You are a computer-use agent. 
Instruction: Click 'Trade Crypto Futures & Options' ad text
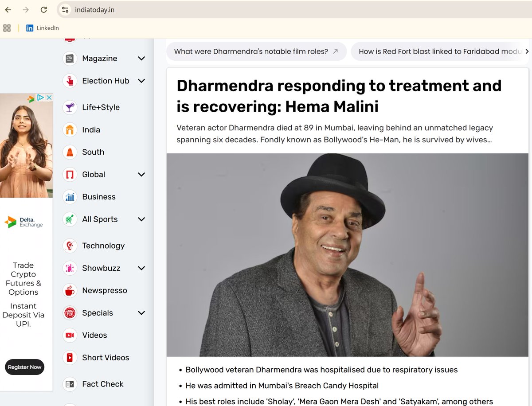click(x=23, y=279)
